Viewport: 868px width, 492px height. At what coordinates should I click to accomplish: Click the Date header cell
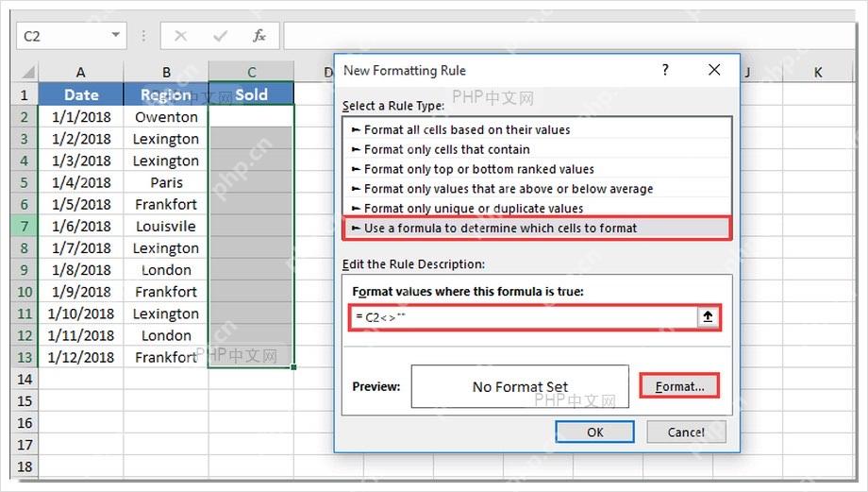(x=81, y=94)
